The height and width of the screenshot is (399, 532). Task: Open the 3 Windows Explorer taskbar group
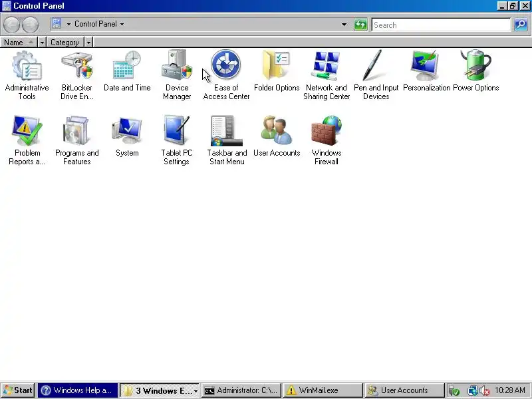(160, 390)
